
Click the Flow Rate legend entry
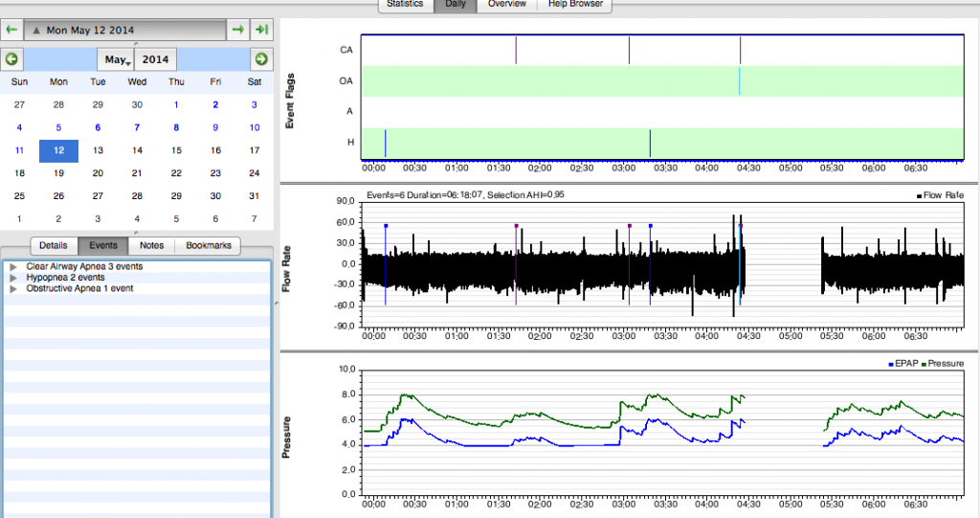(x=941, y=196)
